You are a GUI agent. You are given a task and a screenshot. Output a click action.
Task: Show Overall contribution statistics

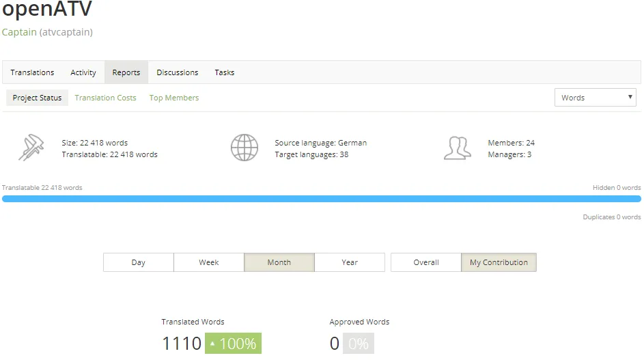[x=426, y=262]
